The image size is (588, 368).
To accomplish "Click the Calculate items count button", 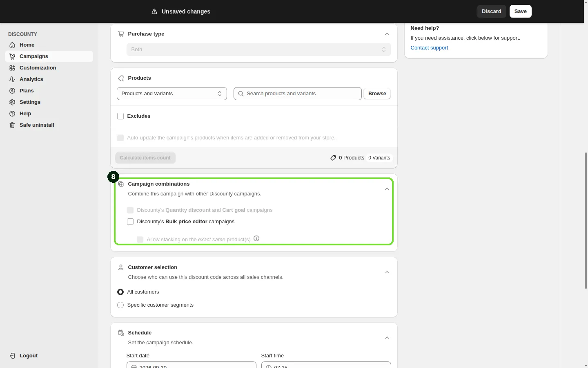I will [x=145, y=158].
